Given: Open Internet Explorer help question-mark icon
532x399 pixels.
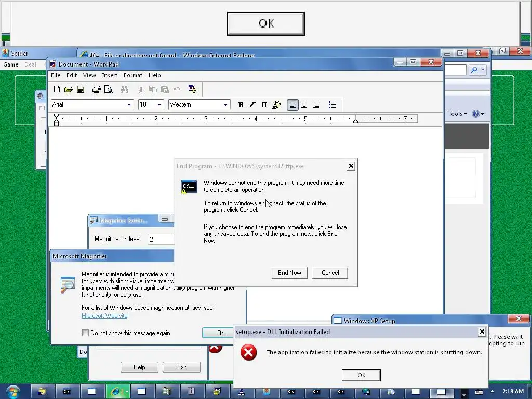Looking at the screenshot, I should tap(476, 114).
